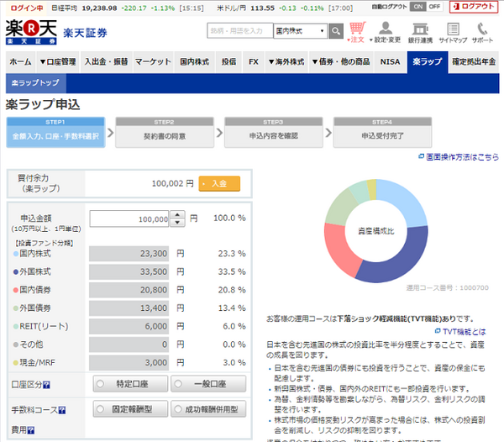Expand the 債券・他の商品 menu
Screen dimensions: 504x442
(341, 62)
